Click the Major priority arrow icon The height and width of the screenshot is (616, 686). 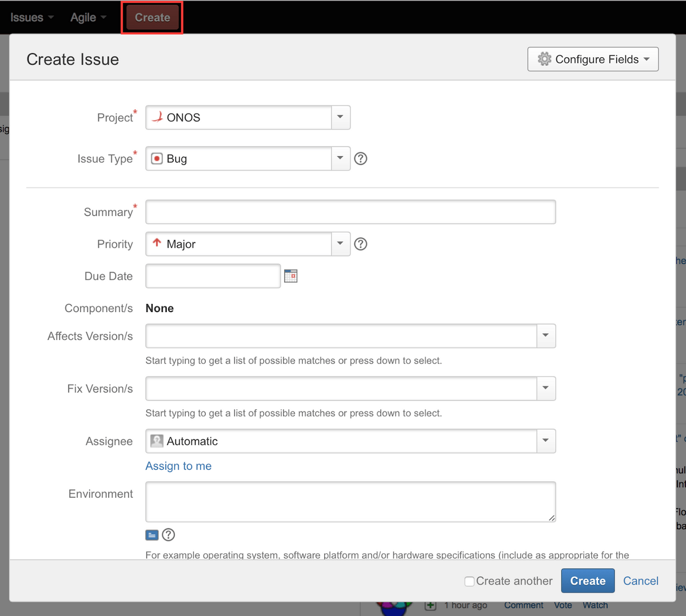156,243
